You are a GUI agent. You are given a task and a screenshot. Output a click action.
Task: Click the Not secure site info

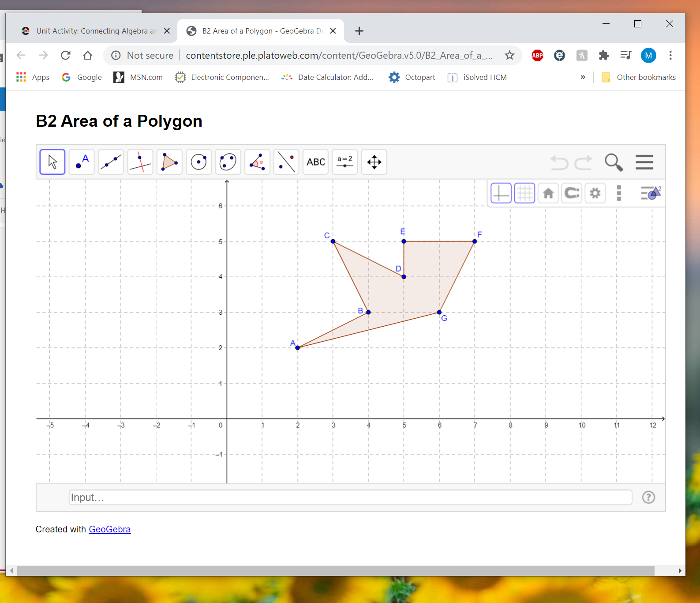[x=142, y=55]
